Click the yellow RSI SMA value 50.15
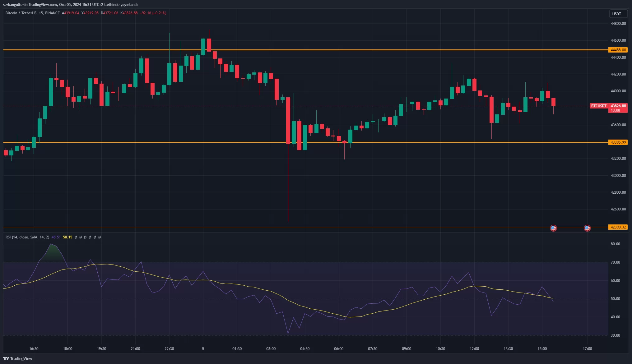This screenshot has height=364, width=632. (x=67, y=237)
